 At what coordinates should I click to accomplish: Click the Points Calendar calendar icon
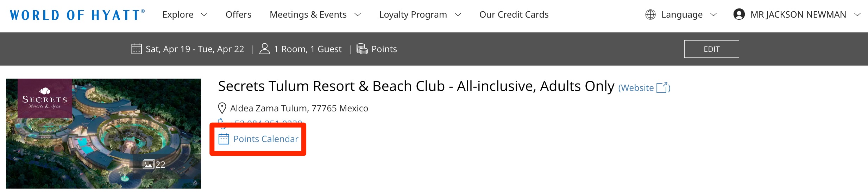click(224, 139)
